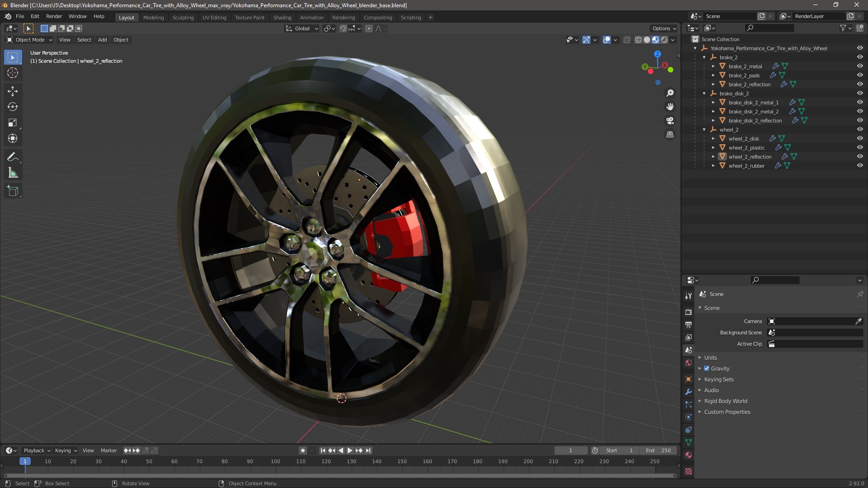
Task: Open the Texture properties tab
Action: 689,471
